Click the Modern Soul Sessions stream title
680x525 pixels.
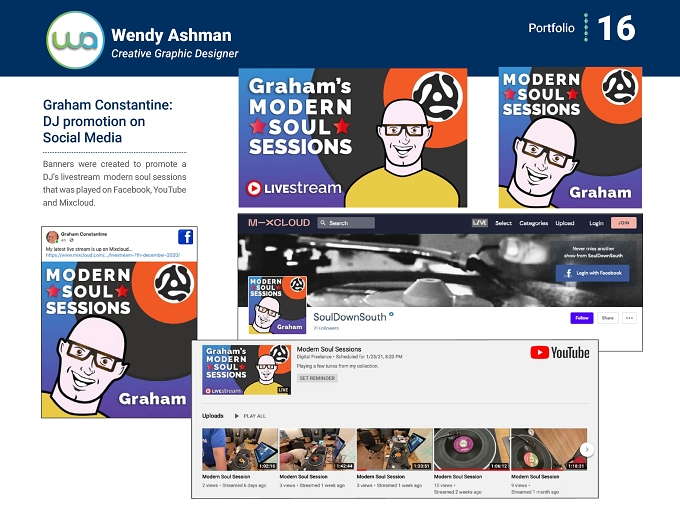[329, 349]
